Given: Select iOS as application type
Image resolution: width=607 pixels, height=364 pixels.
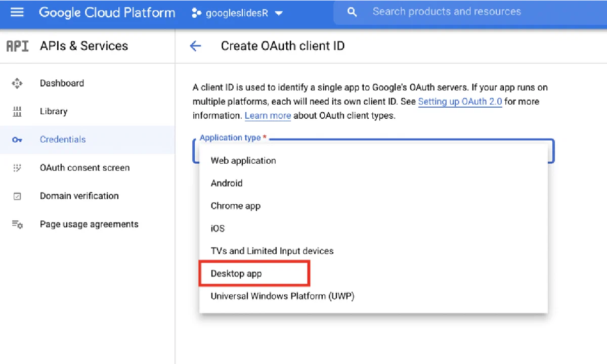Looking at the screenshot, I should (x=373, y=229).
